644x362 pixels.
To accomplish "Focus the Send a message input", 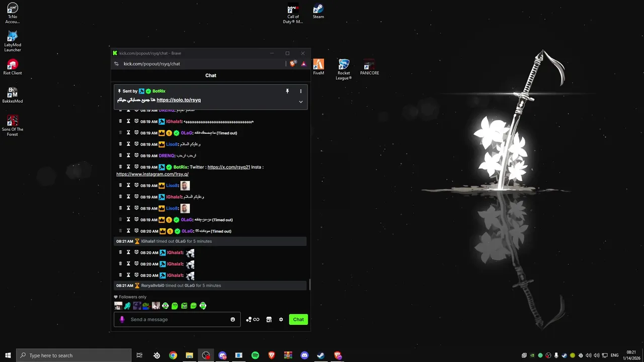I will click(177, 319).
